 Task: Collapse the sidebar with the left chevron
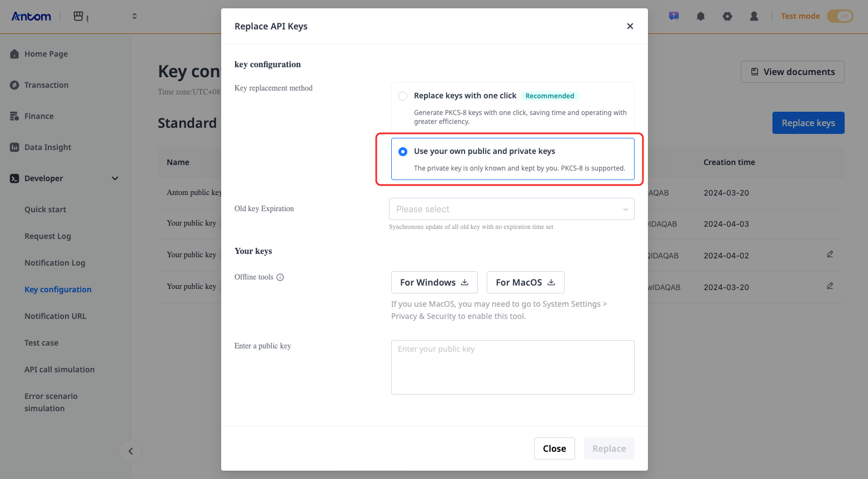pos(130,451)
